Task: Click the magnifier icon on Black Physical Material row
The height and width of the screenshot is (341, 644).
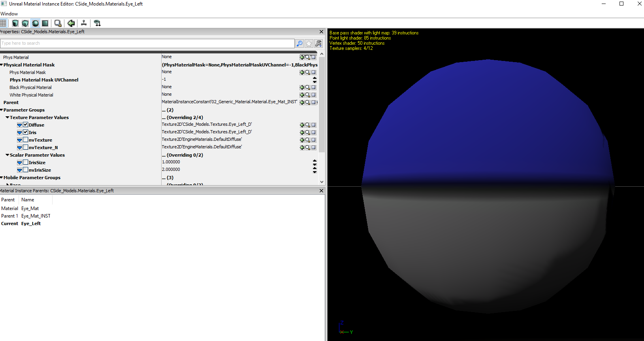Action: [308, 87]
